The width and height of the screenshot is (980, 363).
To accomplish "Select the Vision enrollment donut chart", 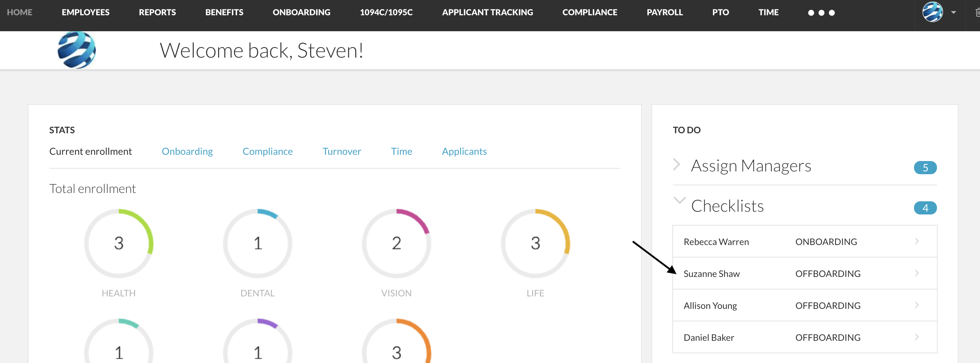I will click(396, 244).
